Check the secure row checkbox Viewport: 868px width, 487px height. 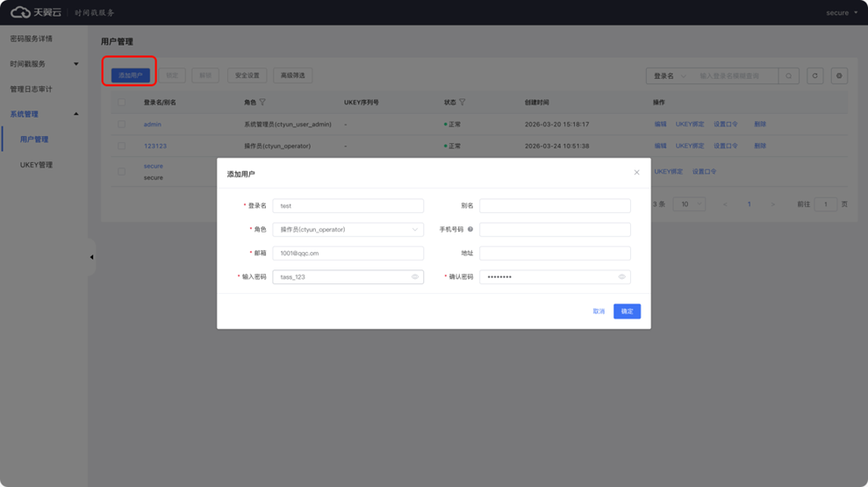coord(121,172)
